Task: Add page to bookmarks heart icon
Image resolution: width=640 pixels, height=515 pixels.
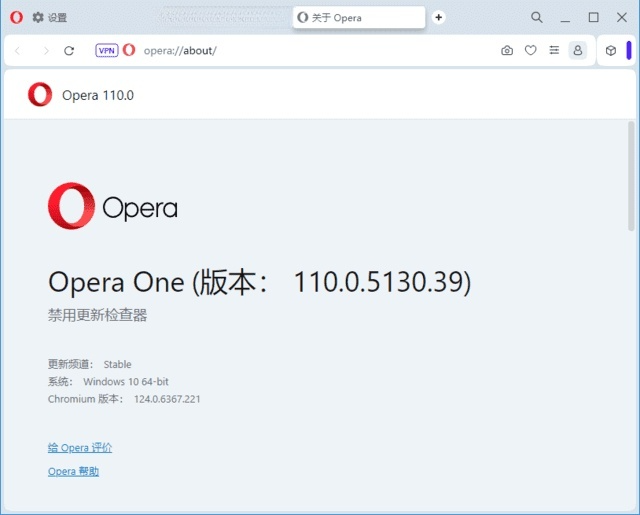Action: (x=531, y=51)
